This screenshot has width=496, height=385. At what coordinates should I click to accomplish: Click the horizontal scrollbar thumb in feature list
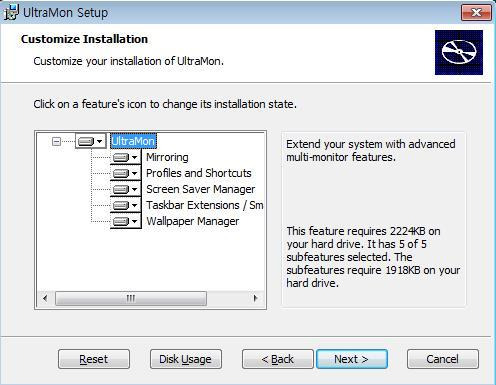pos(131,298)
